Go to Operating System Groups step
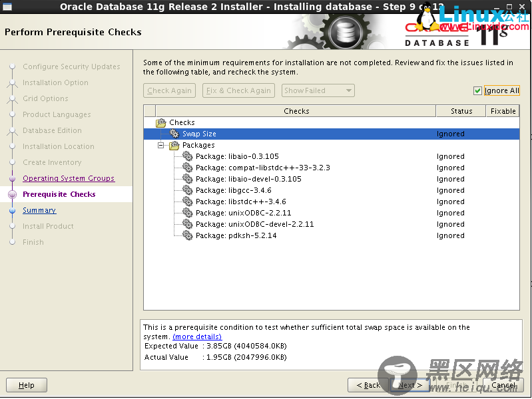 click(69, 178)
